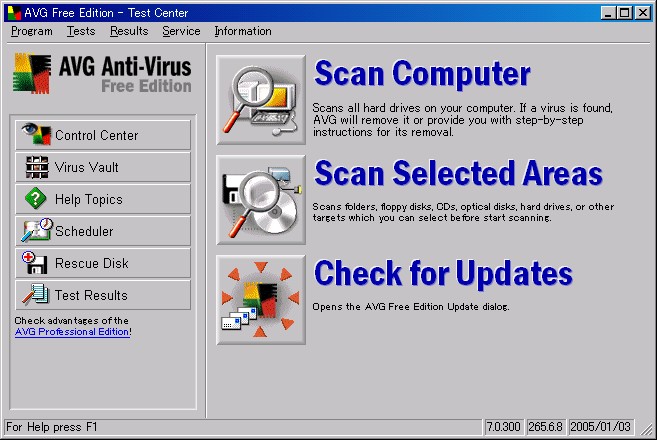Open the Tests menu
This screenshot has height=440, width=657.
[x=81, y=31]
